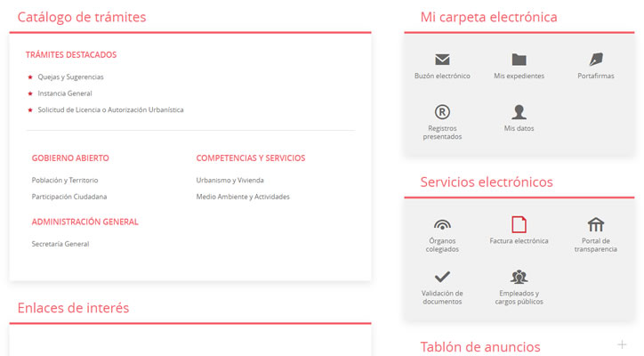Select Medio Ambiente y Actividades
Image resolution: width=644 pixels, height=356 pixels.
[x=243, y=197]
